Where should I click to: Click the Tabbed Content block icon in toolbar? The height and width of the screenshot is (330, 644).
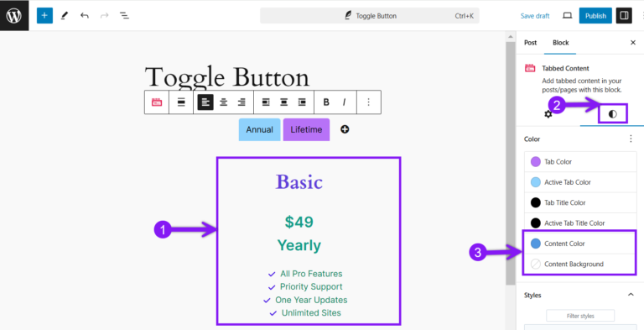[157, 102]
